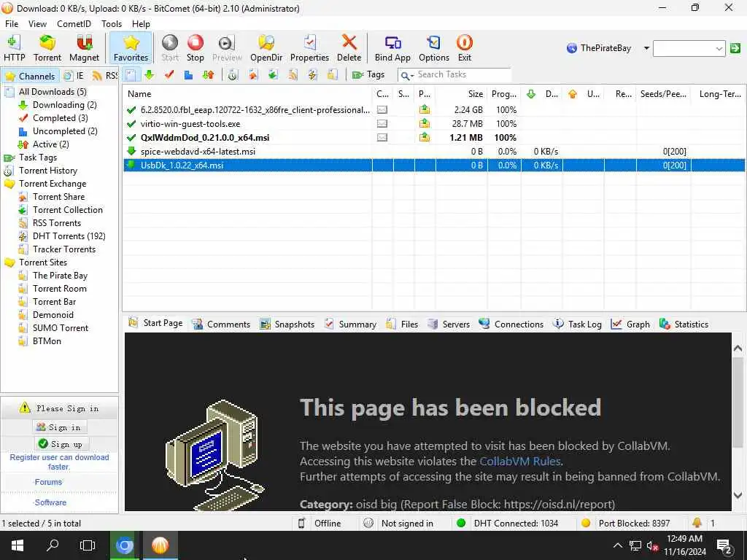Click the HTTP download toolbar icon
The width and height of the screenshot is (747, 560).
pos(15,47)
